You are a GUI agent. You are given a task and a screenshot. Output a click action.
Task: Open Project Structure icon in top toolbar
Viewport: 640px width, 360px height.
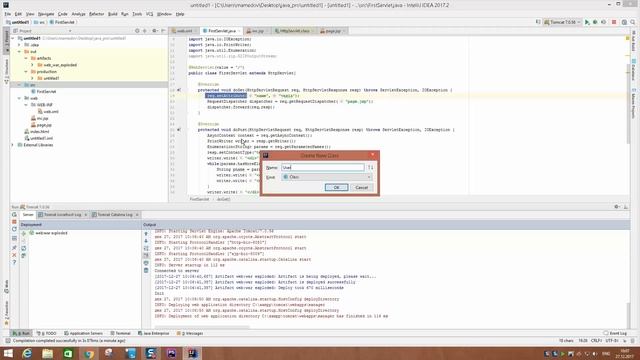[x=624, y=22]
